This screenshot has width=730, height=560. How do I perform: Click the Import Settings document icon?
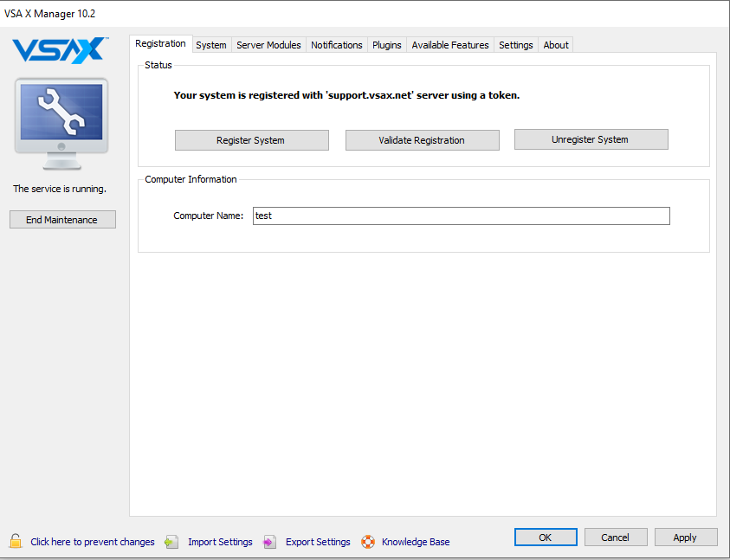171,542
